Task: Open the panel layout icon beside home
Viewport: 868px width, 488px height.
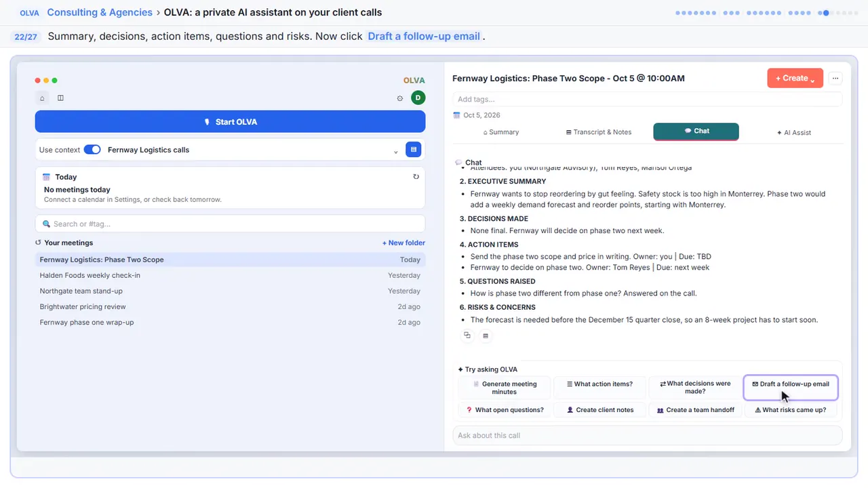Action: (x=60, y=98)
